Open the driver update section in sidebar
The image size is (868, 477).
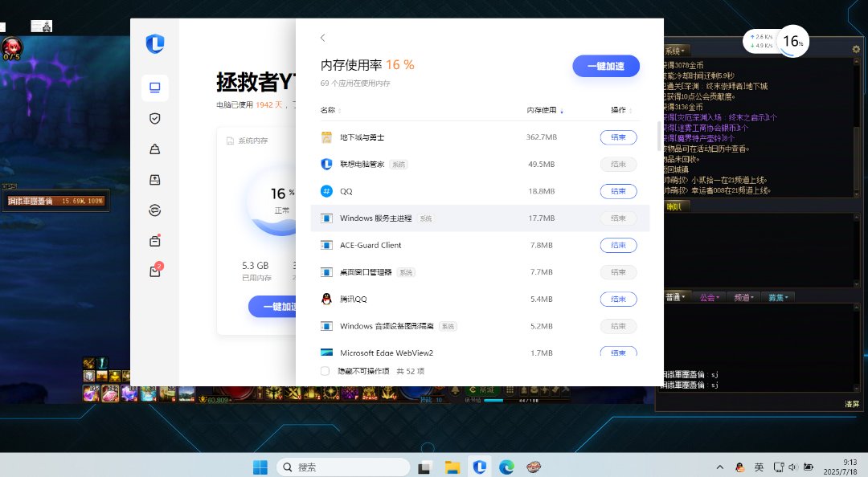pos(155,180)
